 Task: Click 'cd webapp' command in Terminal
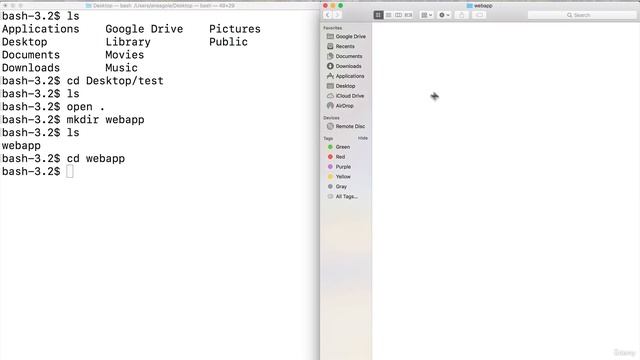click(x=96, y=158)
